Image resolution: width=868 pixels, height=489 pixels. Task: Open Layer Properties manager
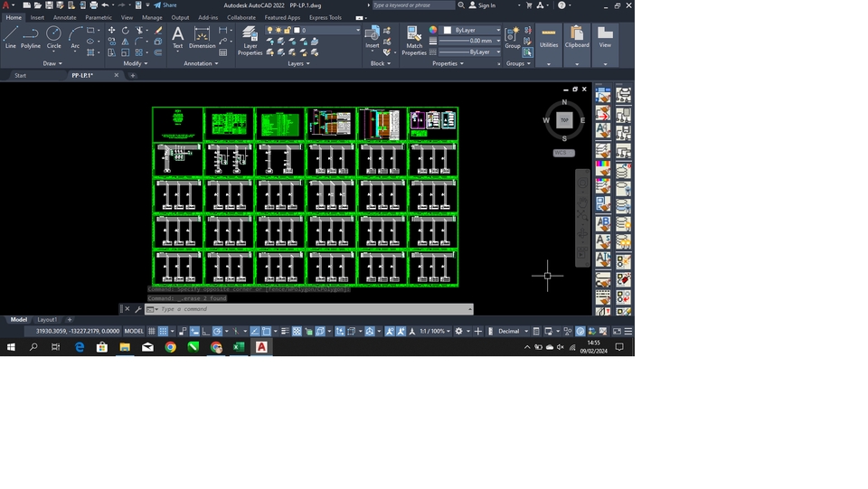click(250, 41)
